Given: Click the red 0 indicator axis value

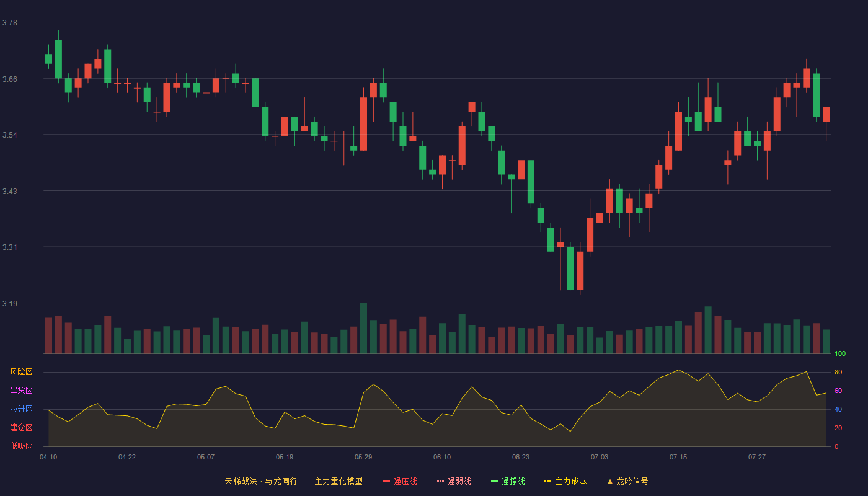Looking at the screenshot, I should click(836, 446).
